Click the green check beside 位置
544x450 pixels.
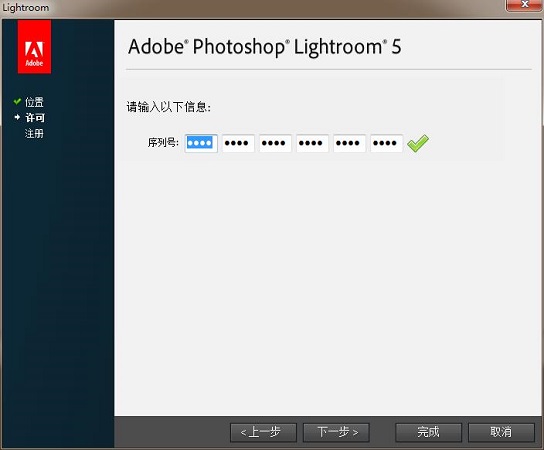click(17, 102)
